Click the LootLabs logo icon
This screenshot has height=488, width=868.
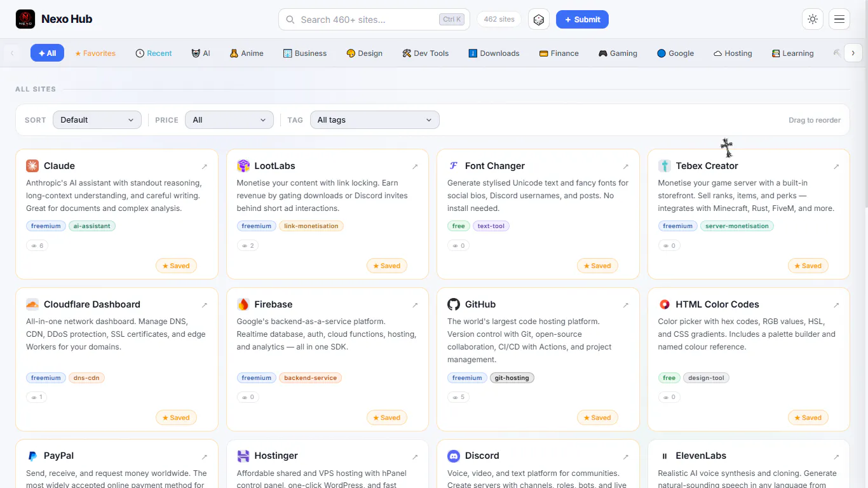[x=243, y=166]
